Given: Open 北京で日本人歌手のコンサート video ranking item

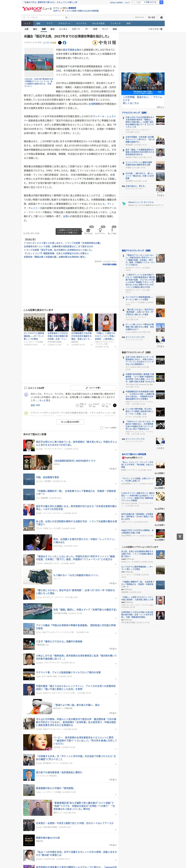Looking at the screenshot, I should (x=140, y=361).
